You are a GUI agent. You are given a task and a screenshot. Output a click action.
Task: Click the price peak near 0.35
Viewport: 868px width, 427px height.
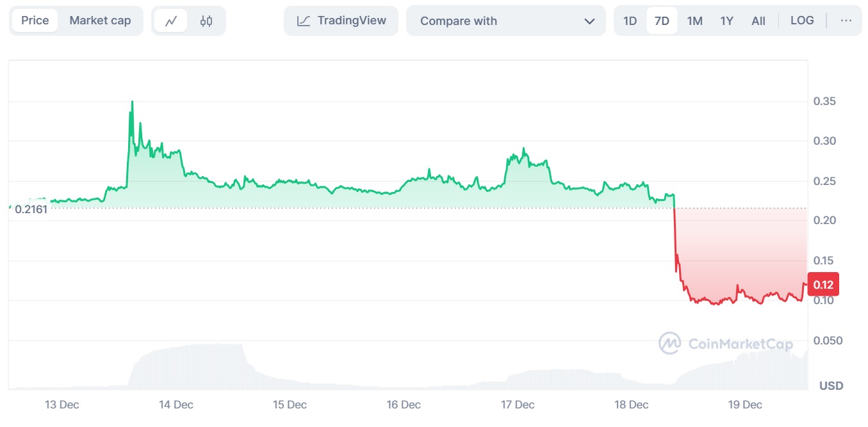click(132, 101)
